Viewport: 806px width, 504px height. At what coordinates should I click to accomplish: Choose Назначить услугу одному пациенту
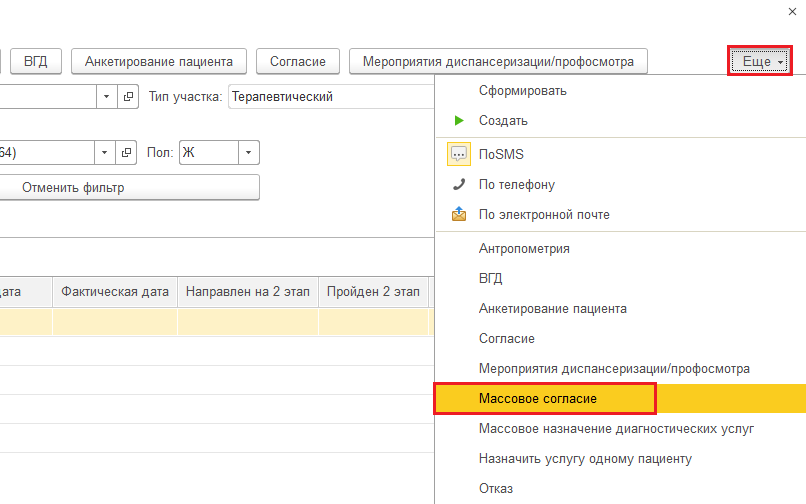point(585,459)
